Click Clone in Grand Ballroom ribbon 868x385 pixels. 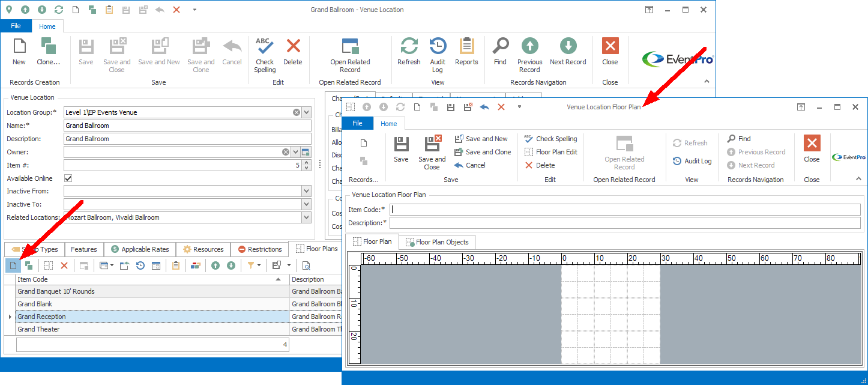click(49, 52)
